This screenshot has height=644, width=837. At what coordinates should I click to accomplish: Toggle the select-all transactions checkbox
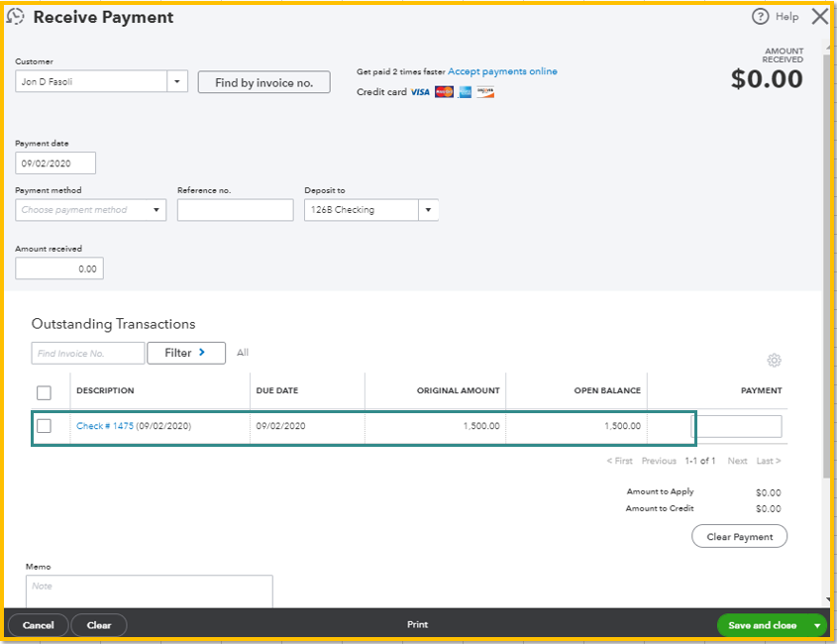[x=44, y=393]
